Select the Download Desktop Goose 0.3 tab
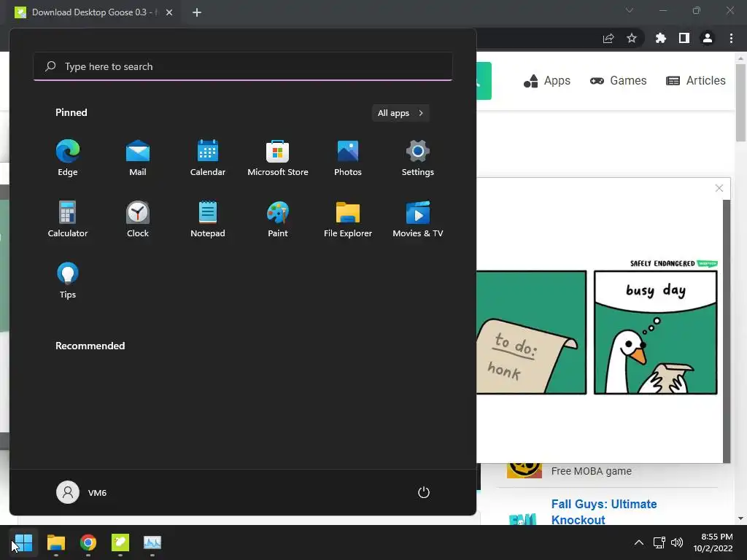 (x=94, y=12)
